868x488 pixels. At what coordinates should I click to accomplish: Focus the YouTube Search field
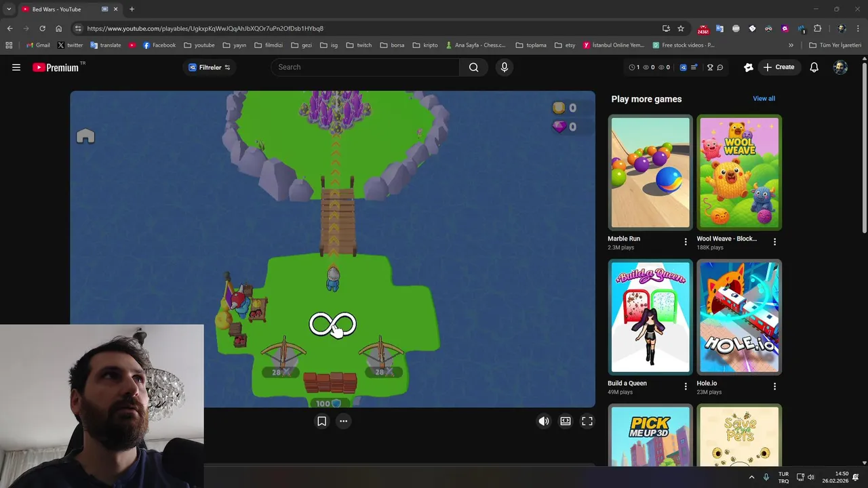(x=365, y=67)
